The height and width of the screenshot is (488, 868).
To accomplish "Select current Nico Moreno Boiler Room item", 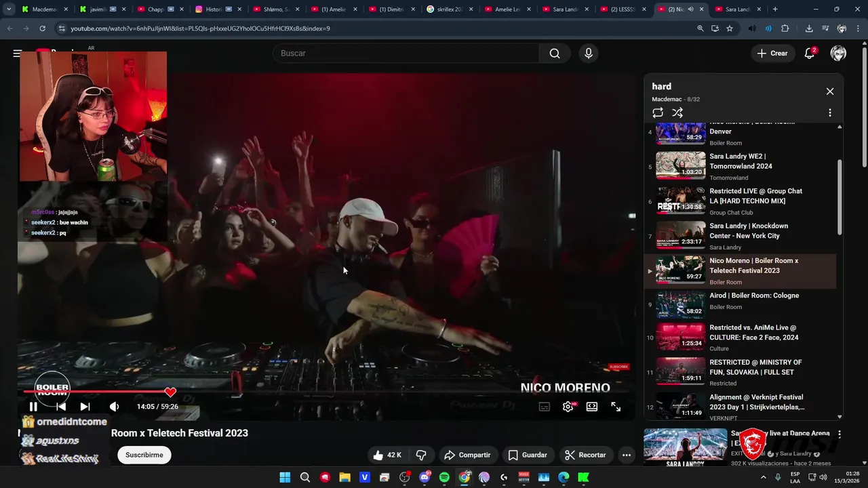I will 740,271.
